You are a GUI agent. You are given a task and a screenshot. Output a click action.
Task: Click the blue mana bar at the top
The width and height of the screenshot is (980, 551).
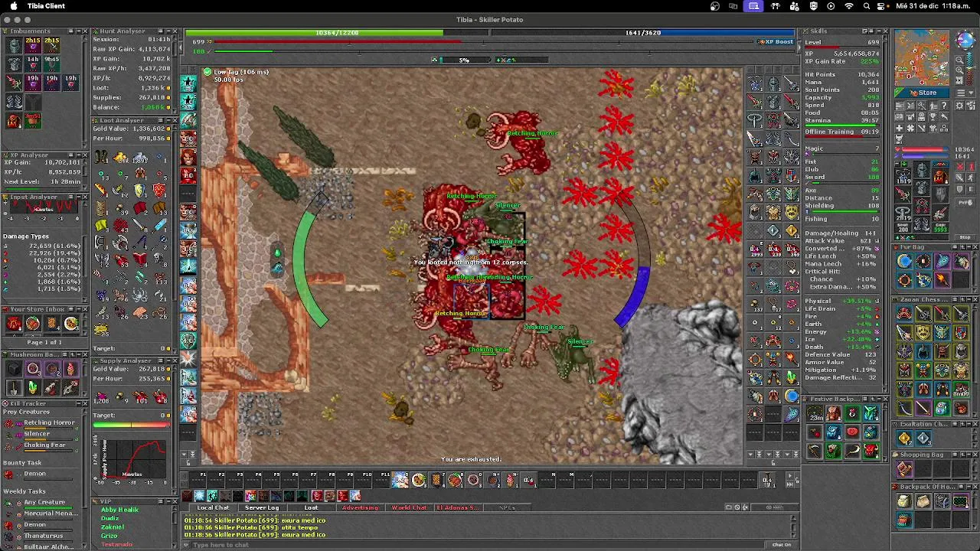pyautogui.click(x=643, y=33)
